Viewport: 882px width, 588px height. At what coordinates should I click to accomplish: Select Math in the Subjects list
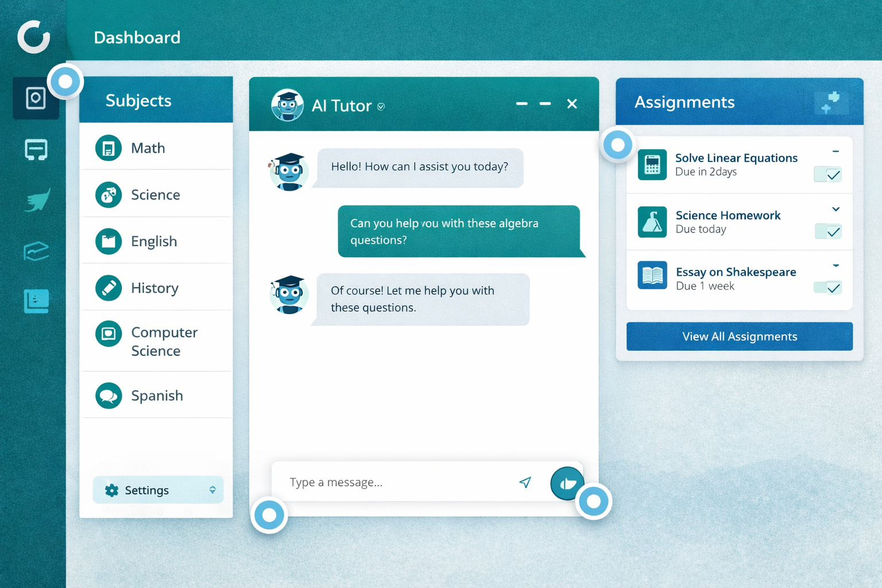click(x=148, y=148)
